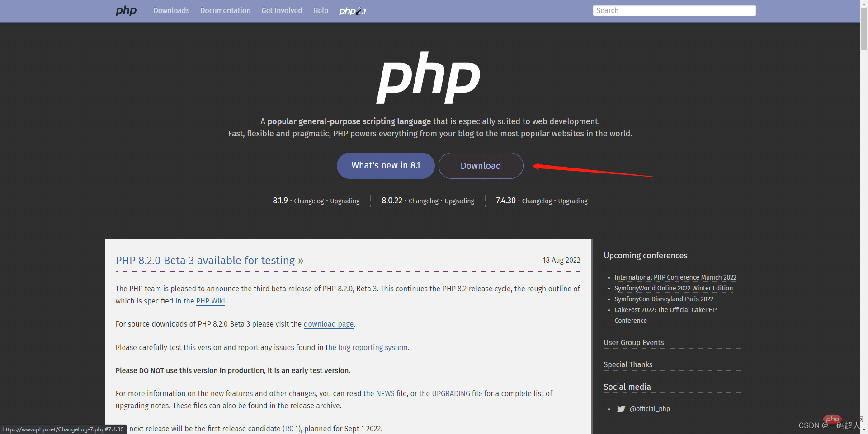Viewport: 868px width, 434px height.
Task: Click the large php hero logo
Action: tap(428, 79)
